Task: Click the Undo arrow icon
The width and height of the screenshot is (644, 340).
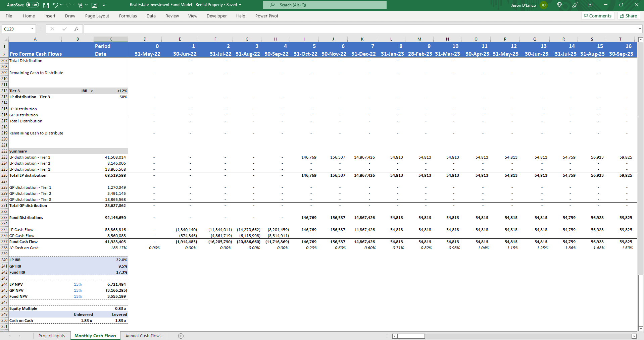Action: point(55,5)
